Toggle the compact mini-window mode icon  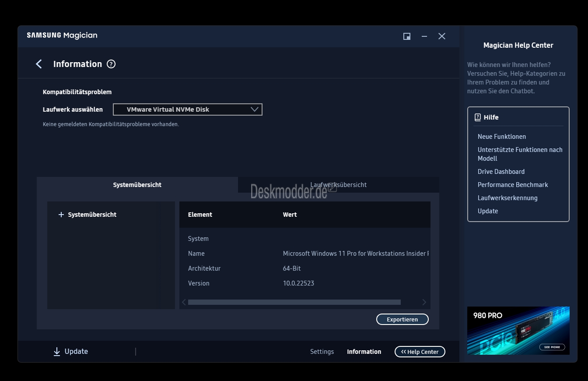click(407, 36)
